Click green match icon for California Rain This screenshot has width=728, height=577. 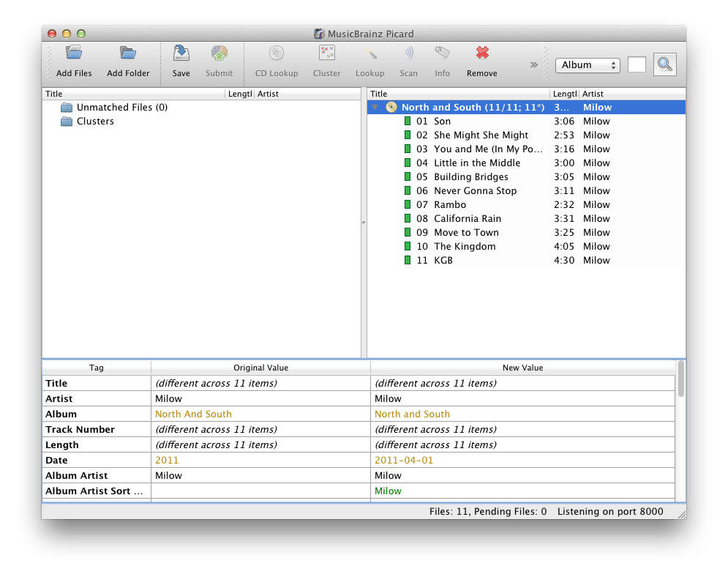(x=408, y=219)
